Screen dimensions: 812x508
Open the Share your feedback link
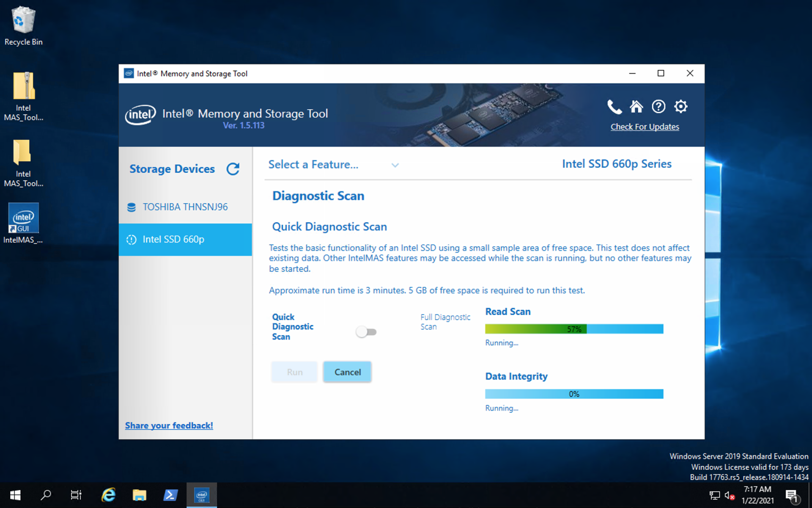click(169, 425)
